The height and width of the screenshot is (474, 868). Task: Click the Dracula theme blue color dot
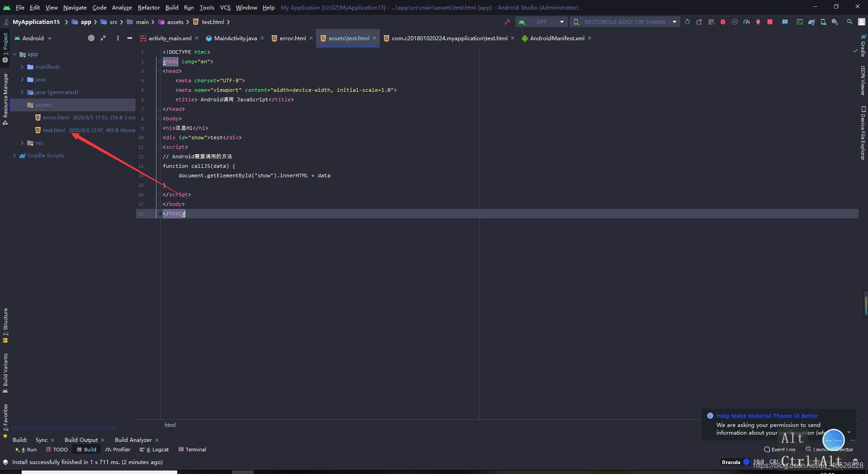[x=746, y=462]
